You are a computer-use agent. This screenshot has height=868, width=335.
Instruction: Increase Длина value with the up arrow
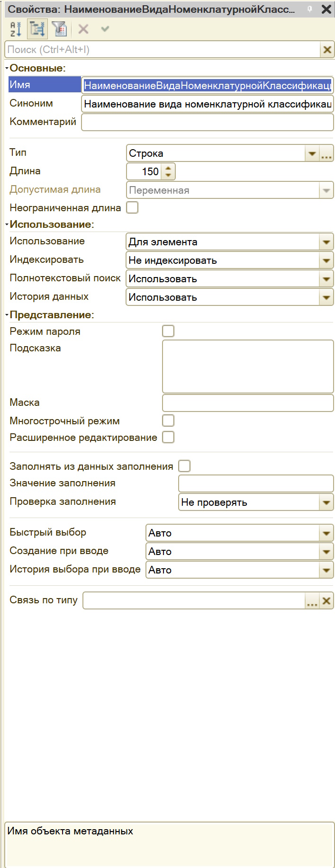(x=168, y=168)
